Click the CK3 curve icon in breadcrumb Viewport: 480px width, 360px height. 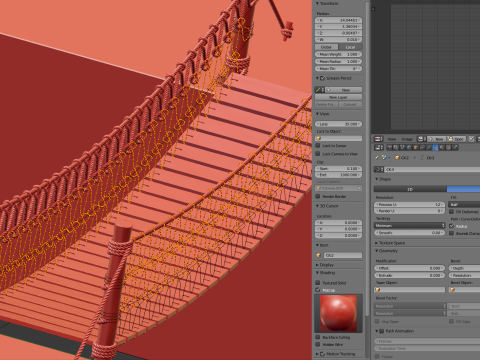(422, 158)
